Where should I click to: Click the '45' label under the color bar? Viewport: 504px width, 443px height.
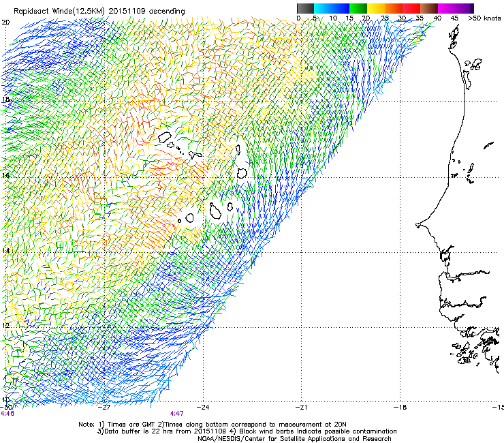coord(454,18)
